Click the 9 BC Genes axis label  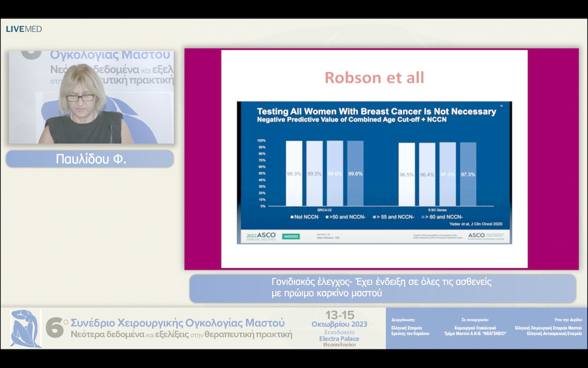tap(437, 209)
